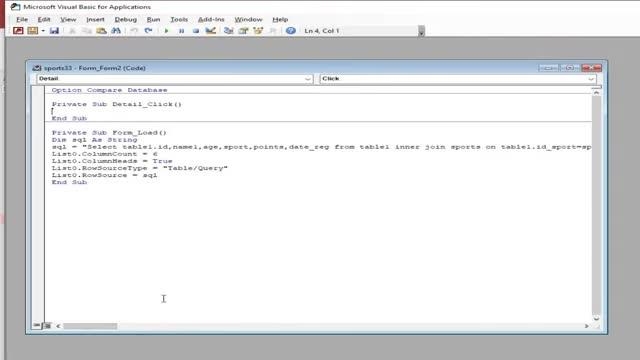
Task: Open the Tools menu
Action: (x=179, y=19)
